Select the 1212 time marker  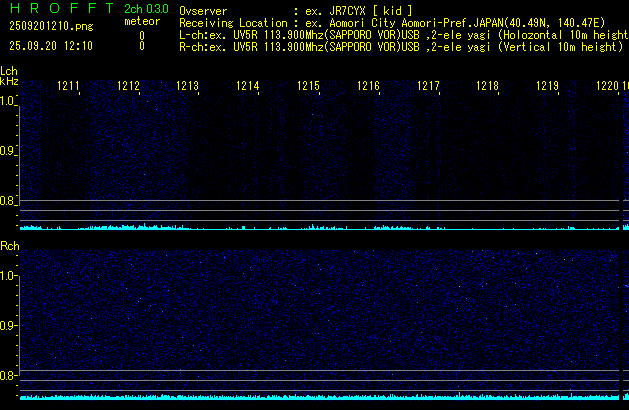pos(128,87)
